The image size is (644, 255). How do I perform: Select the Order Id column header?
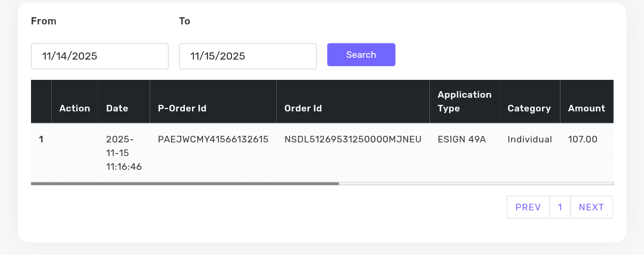(x=303, y=108)
